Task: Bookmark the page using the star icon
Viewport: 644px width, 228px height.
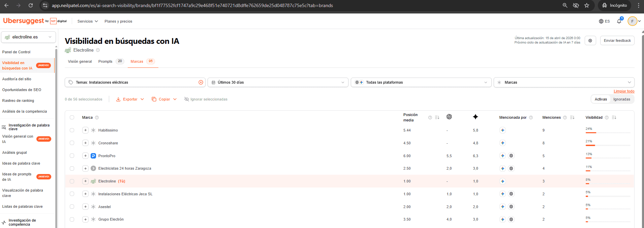Action: [x=587, y=5]
